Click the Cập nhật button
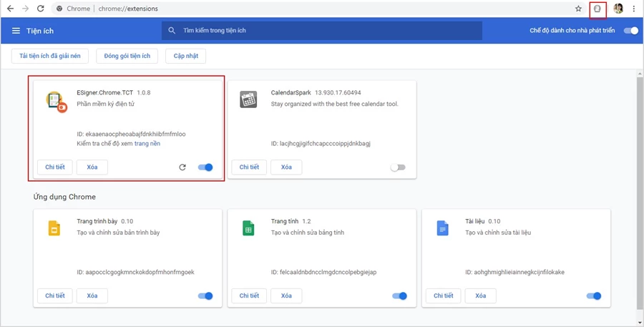The height and width of the screenshot is (327, 644). (x=185, y=56)
